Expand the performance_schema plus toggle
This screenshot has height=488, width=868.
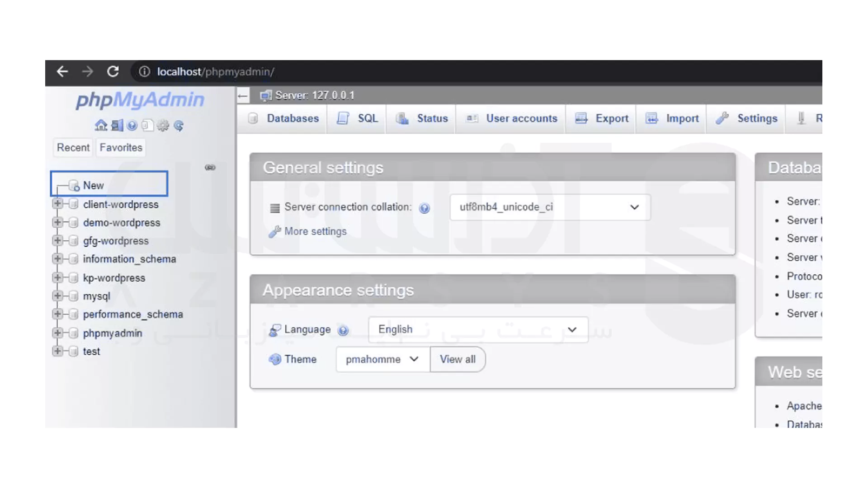coord(57,314)
